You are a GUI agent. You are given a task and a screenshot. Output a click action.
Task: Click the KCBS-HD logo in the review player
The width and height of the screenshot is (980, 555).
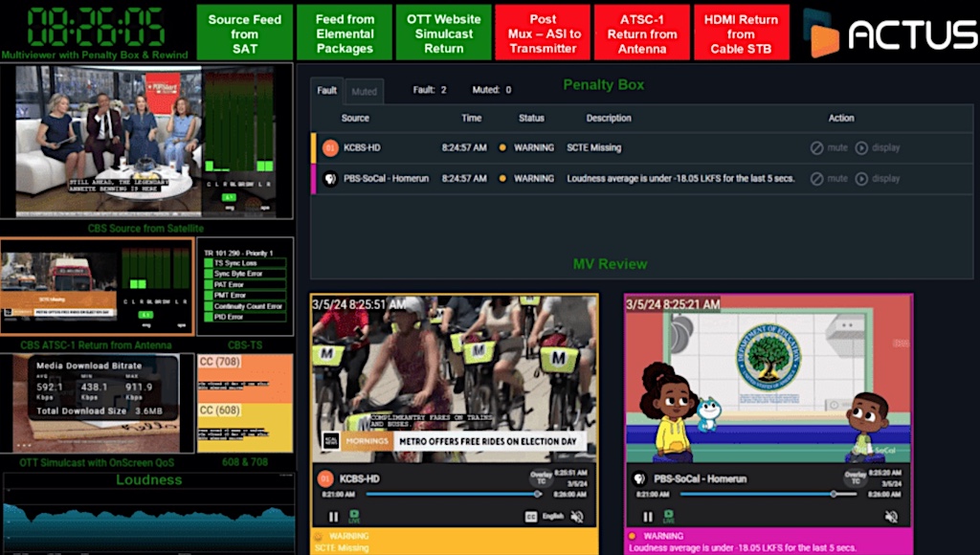[x=325, y=478]
